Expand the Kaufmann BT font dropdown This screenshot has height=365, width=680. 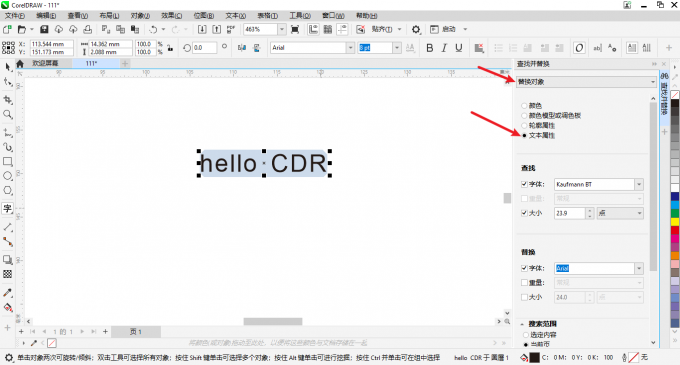click(639, 184)
